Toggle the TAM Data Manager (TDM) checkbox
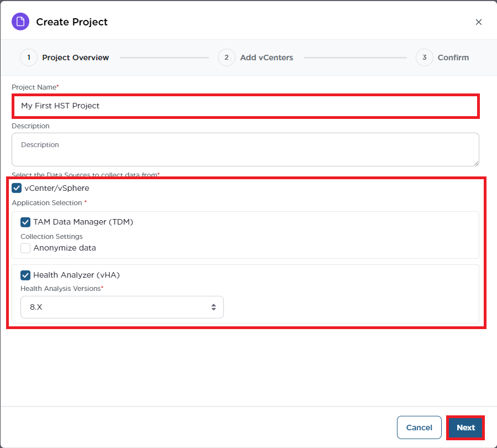This screenshot has height=448, width=497. 26,222
